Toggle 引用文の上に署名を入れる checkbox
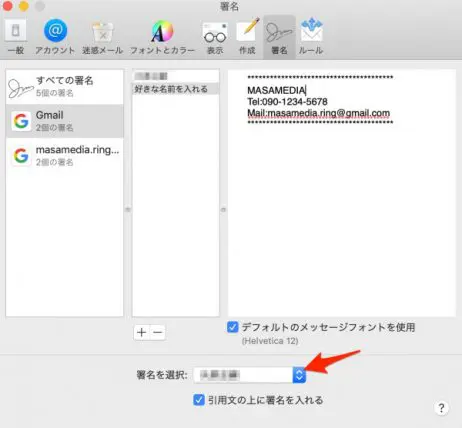This screenshot has width=462, height=428. tap(199, 400)
